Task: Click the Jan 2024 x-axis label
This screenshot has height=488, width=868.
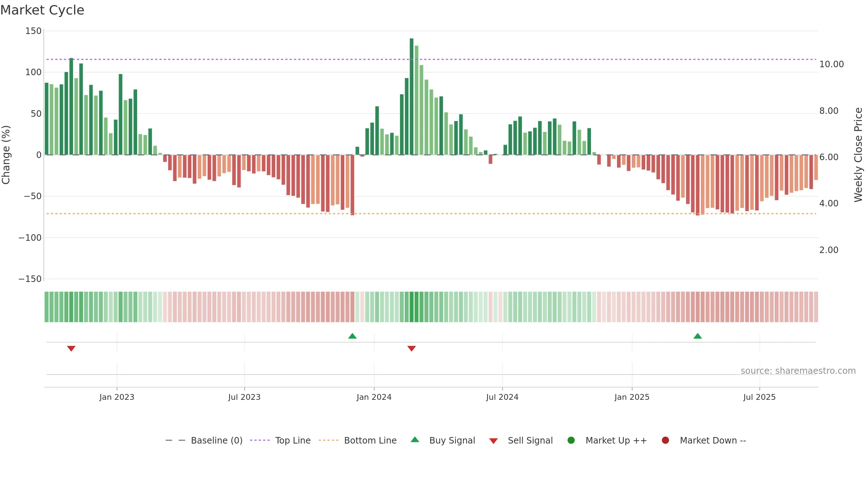Action: [374, 397]
